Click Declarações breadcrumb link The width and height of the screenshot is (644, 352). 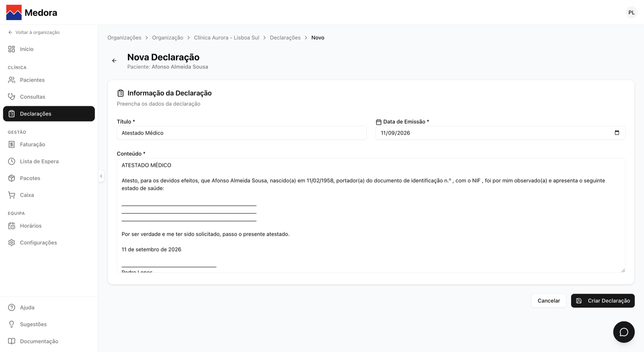285,37
